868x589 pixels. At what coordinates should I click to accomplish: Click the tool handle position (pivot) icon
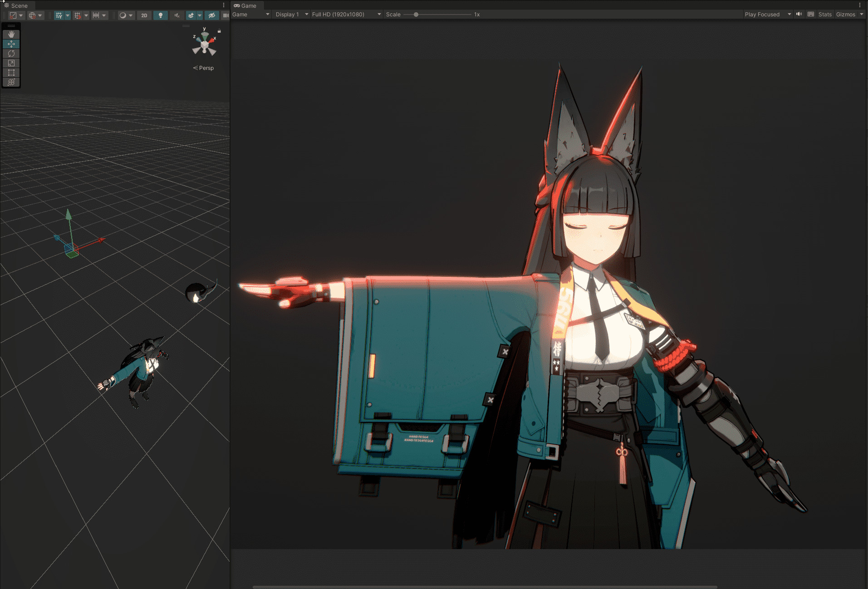[13, 15]
